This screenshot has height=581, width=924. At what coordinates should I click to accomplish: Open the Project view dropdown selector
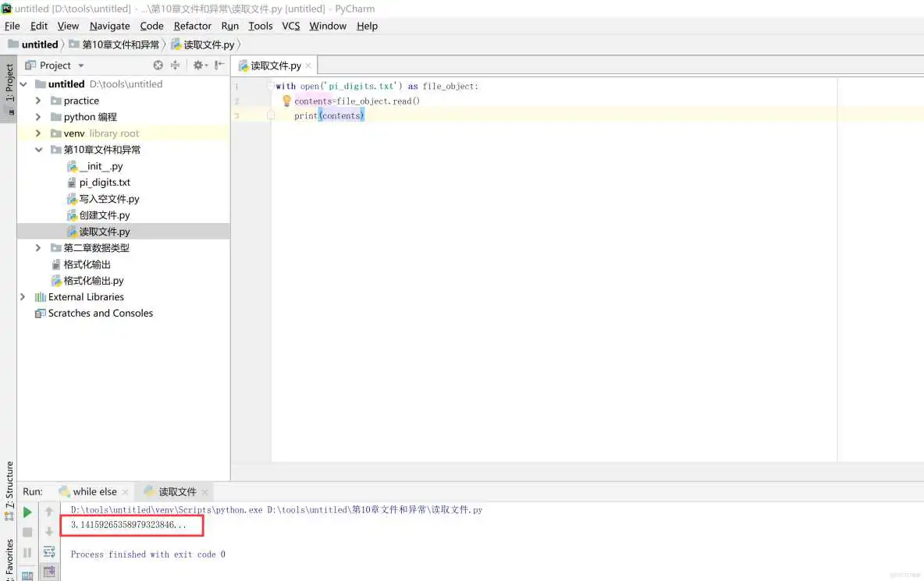click(x=81, y=66)
